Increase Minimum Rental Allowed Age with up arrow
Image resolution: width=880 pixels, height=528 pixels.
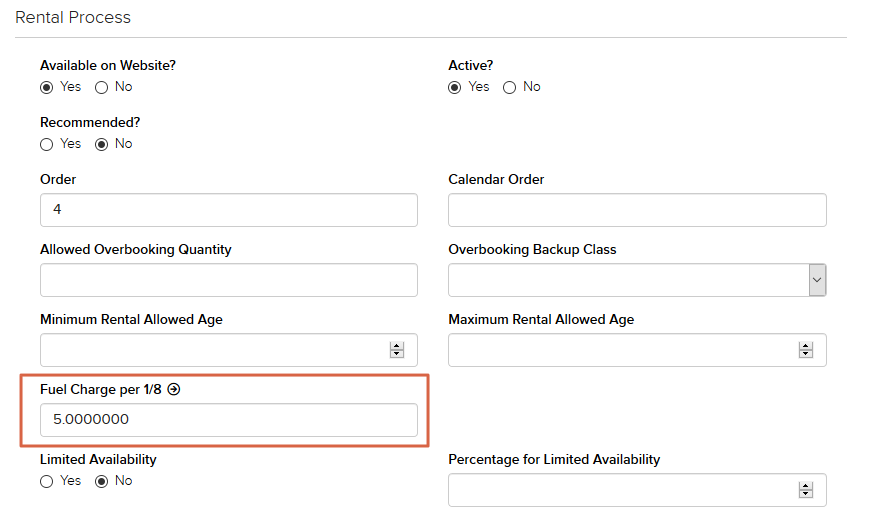click(397, 346)
